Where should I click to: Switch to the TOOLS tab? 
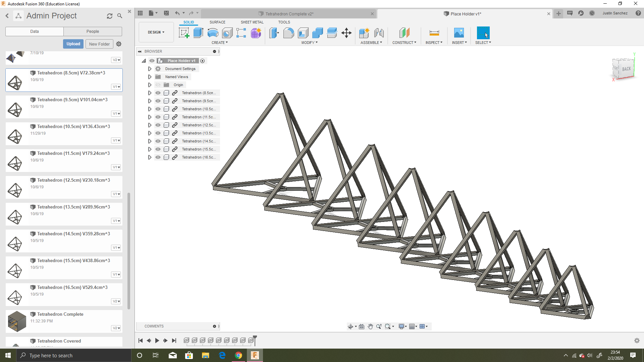point(284,22)
